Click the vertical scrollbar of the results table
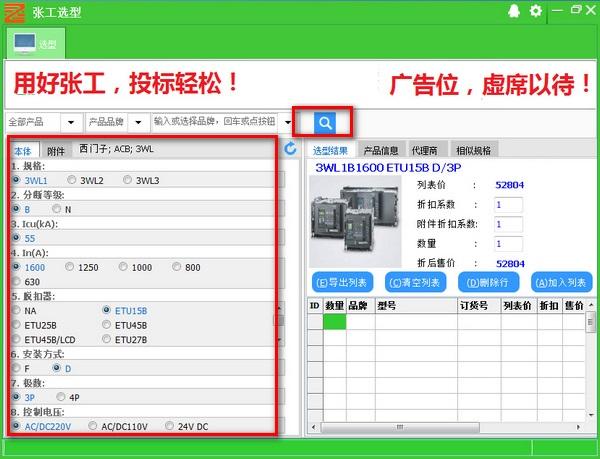The width and height of the screenshot is (600, 459). point(591,360)
